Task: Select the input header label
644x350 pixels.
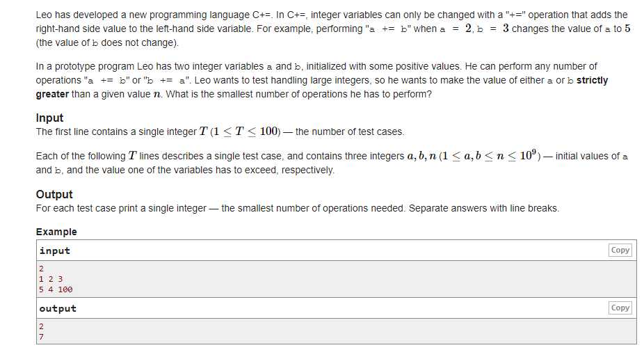Action: coord(55,250)
